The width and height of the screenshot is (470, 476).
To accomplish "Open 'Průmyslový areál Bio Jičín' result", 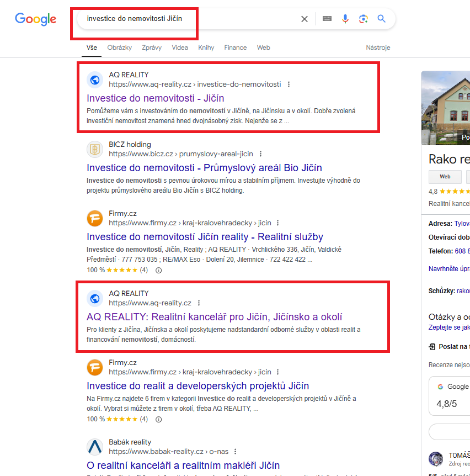I will 204,167.
